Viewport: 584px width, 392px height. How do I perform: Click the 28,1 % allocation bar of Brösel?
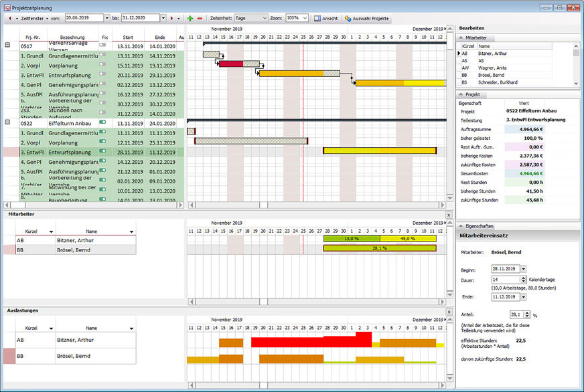(x=380, y=248)
